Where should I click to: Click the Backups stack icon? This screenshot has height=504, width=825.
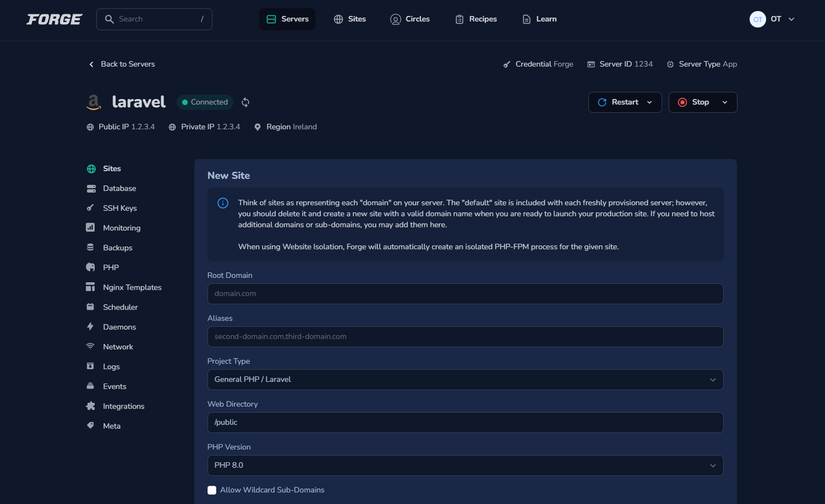click(90, 248)
